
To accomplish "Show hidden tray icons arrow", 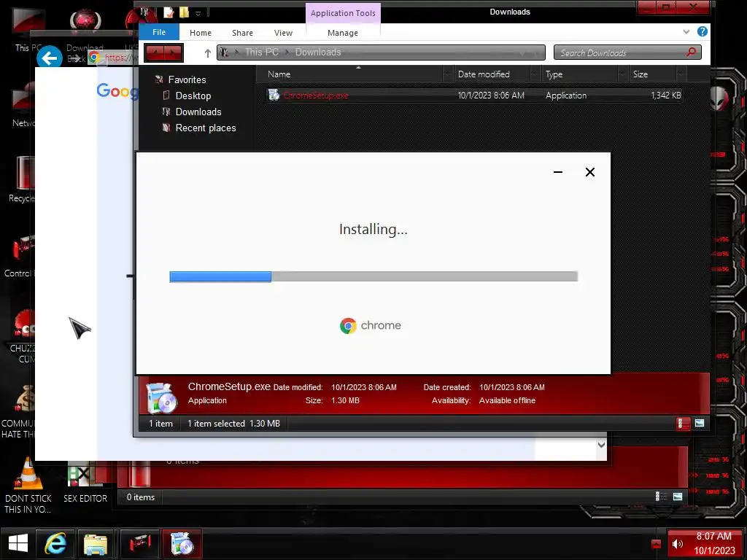I will (656, 544).
